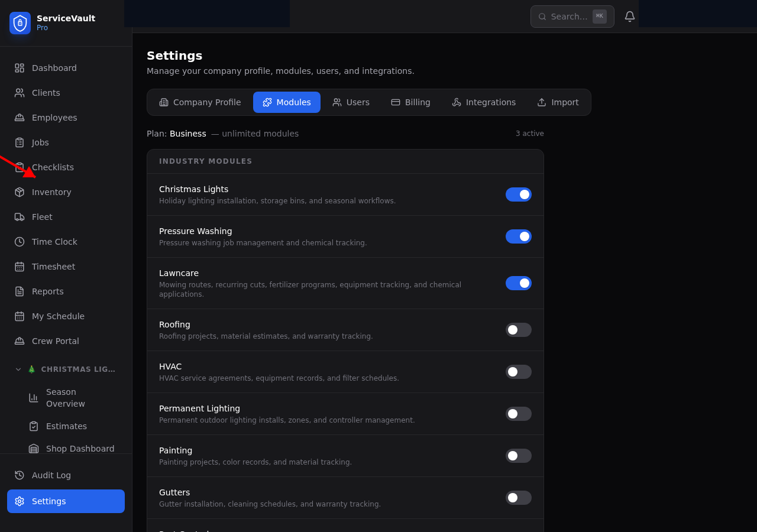
Task: Toggle the Gutters module on
Action: 519,498
